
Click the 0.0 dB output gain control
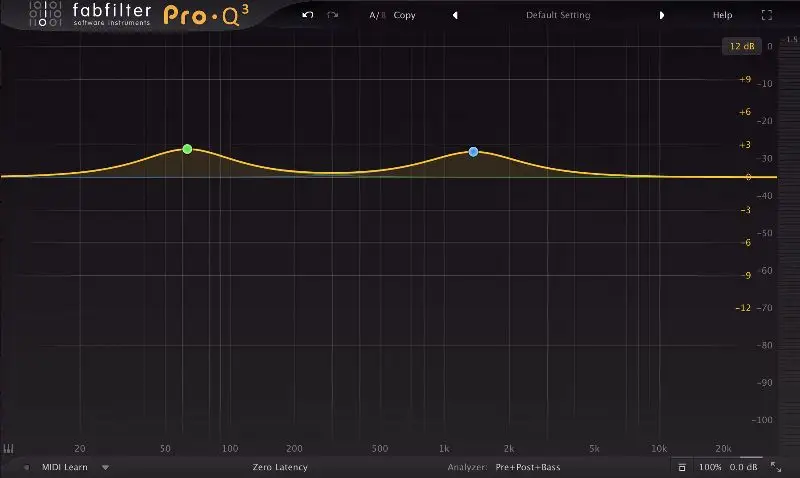tap(743, 467)
